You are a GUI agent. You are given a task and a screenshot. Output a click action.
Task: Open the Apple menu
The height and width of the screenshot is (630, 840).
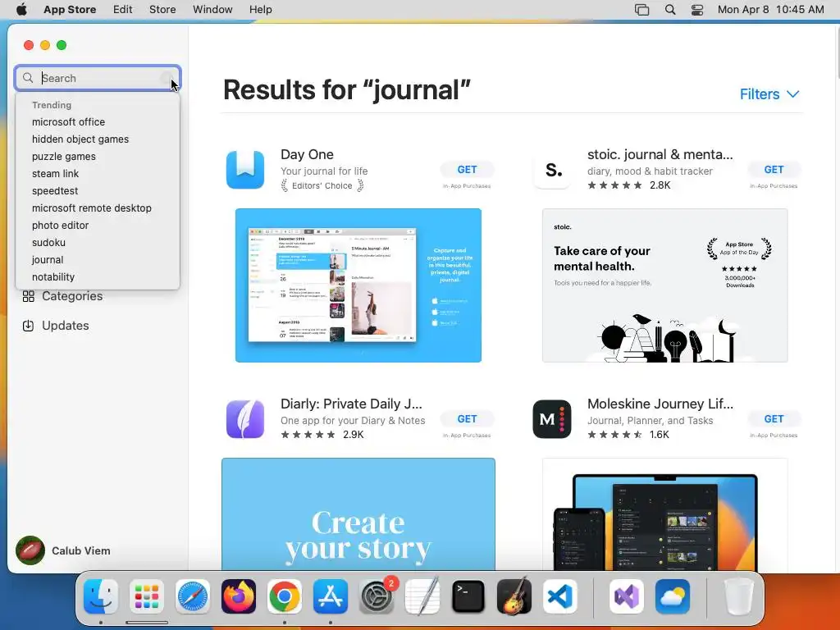tap(21, 10)
